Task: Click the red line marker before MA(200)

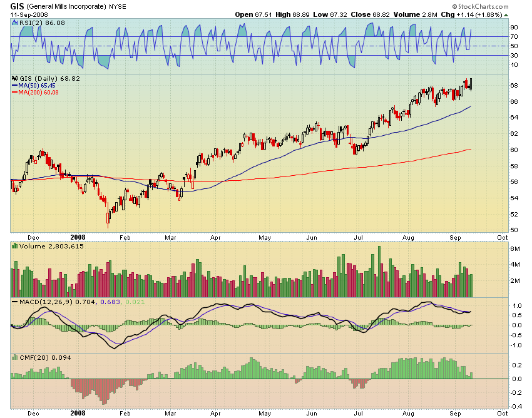Action: click(x=14, y=92)
